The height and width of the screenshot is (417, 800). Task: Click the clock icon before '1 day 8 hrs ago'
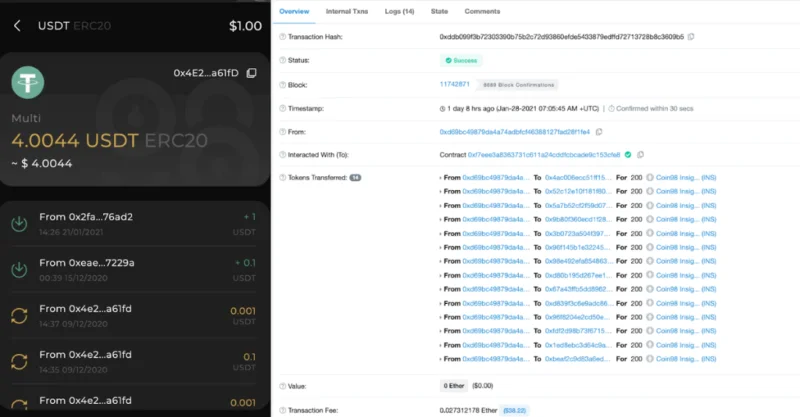(442, 109)
